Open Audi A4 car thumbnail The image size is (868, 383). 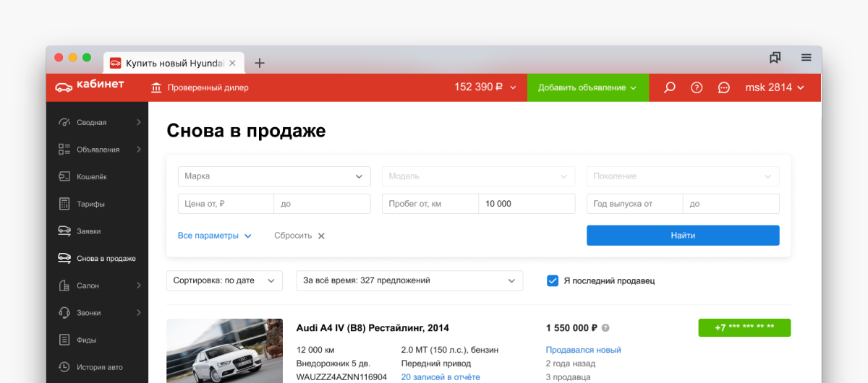(x=224, y=351)
